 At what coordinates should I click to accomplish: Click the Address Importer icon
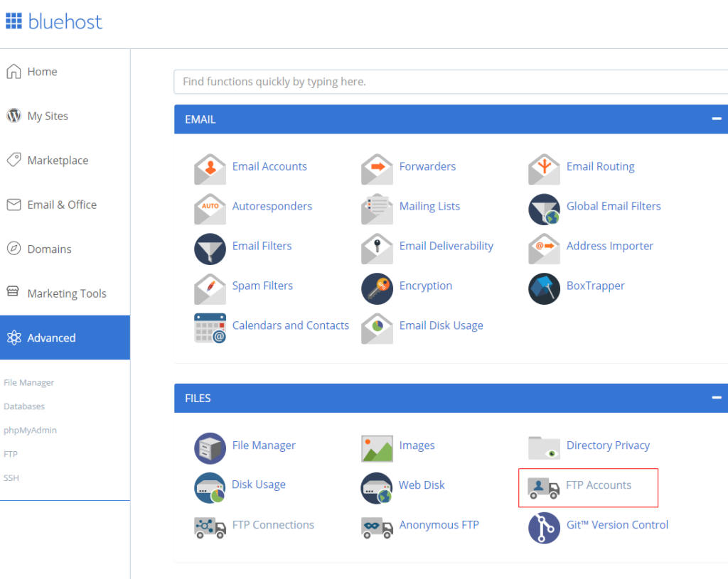point(544,249)
